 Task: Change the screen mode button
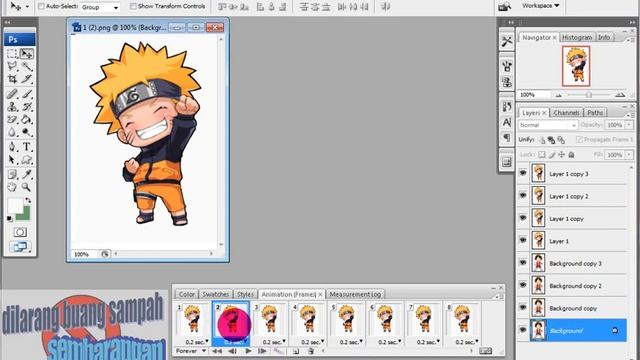point(20,247)
